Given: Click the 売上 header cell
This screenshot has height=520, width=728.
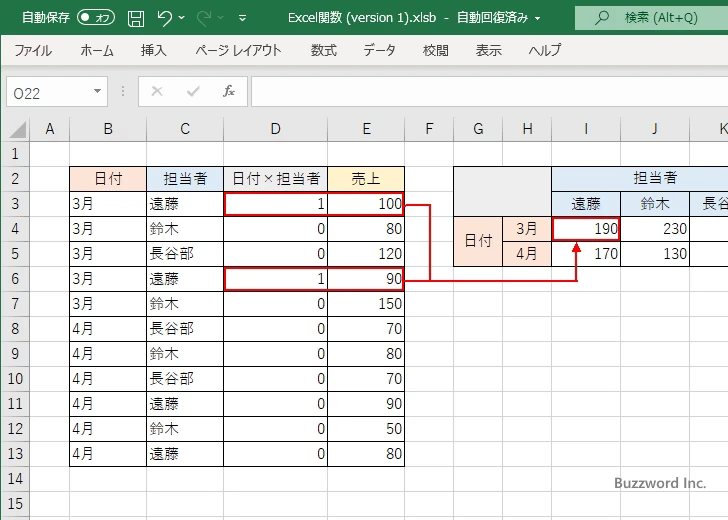Looking at the screenshot, I should [366, 179].
